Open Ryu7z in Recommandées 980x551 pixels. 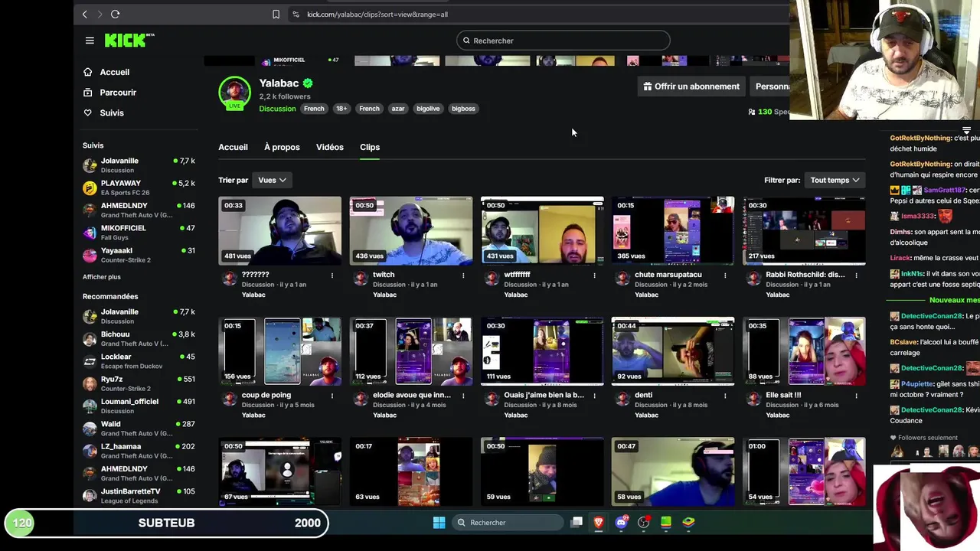139,383
